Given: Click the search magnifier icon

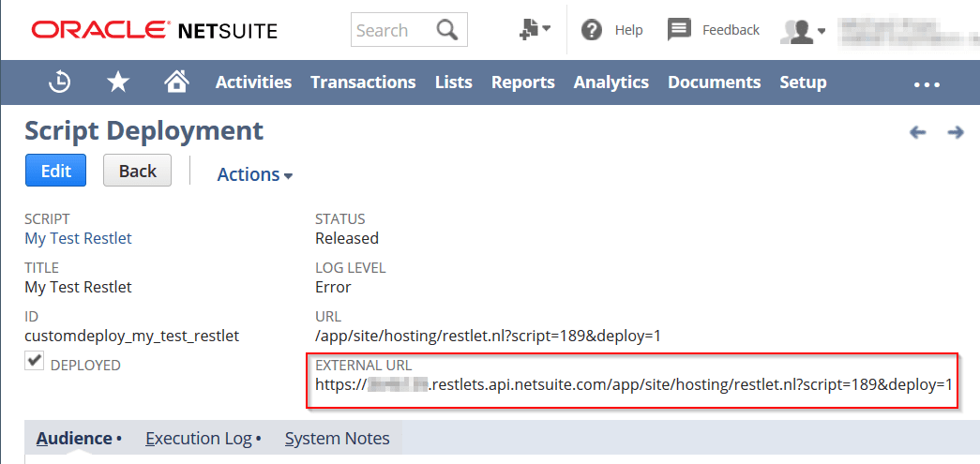Looking at the screenshot, I should pos(447,29).
